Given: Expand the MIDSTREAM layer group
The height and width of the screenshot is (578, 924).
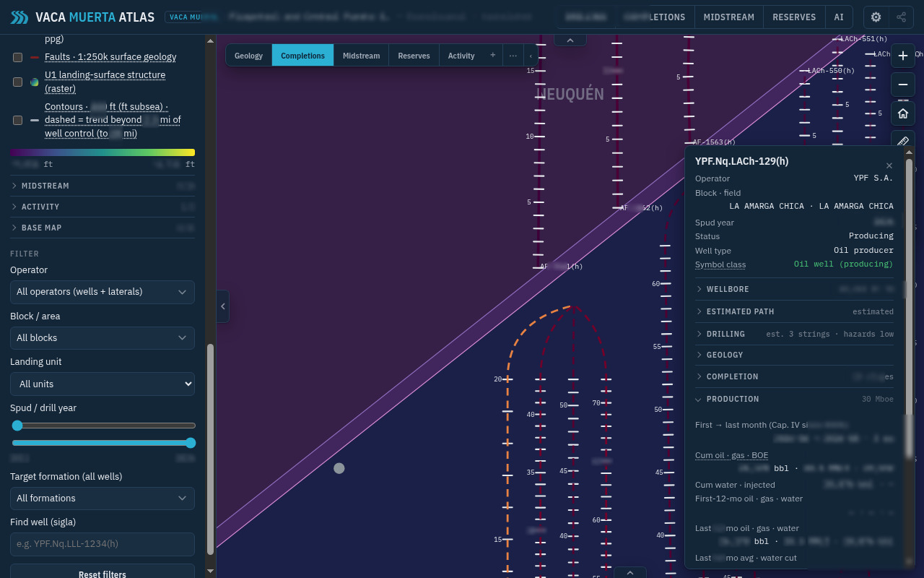Looking at the screenshot, I should (x=103, y=186).
